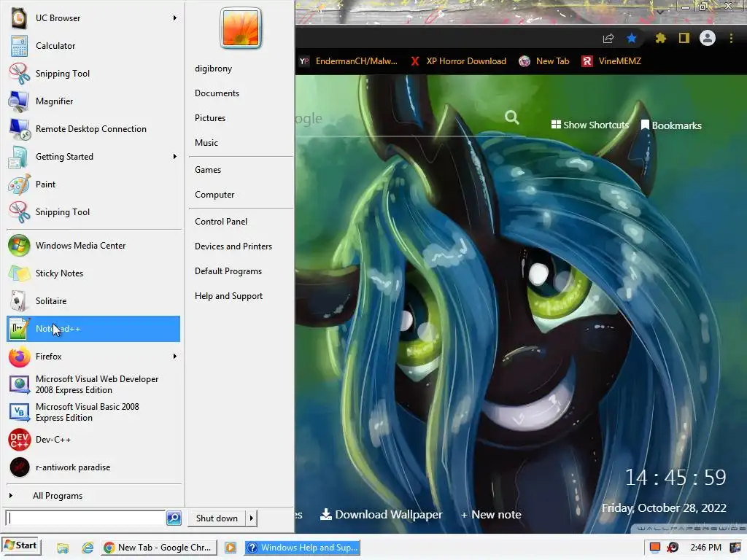Click the Start button
Image resolution: width=747 pixels, height=560 pixels.
[21, 545]
